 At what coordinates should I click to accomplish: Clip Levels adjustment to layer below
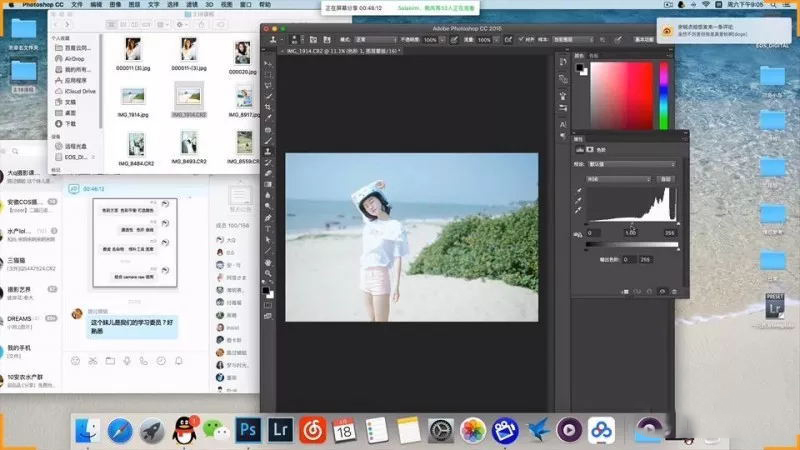626,291
